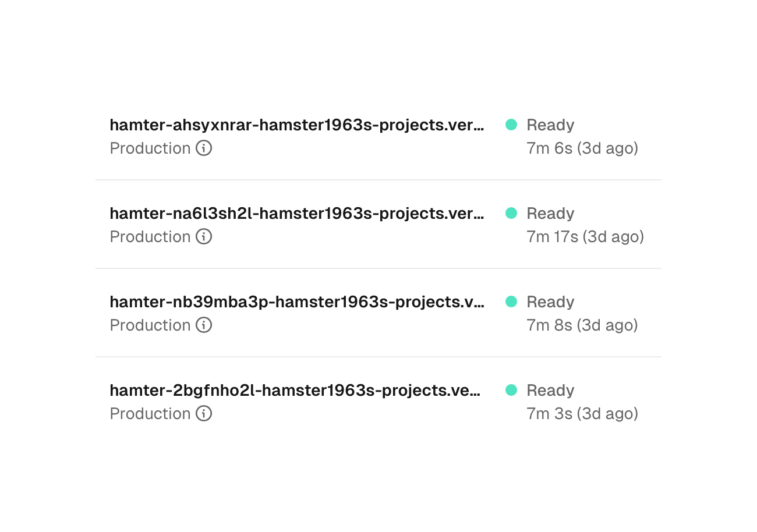Image resolution: width=757 pixels, height=532 pixels.
Task: Click the Ready text beside hamter-nb39mba3p
Action: (550, 302)
